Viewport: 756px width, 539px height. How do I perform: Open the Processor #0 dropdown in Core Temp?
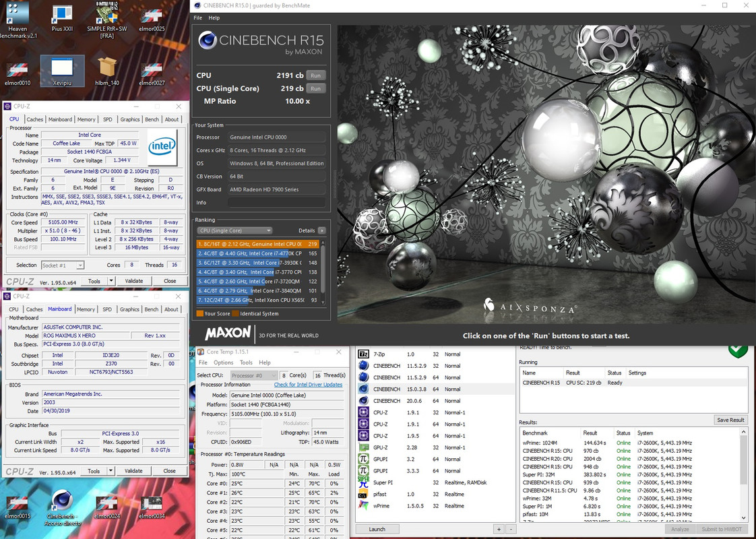tap(254, 375)
